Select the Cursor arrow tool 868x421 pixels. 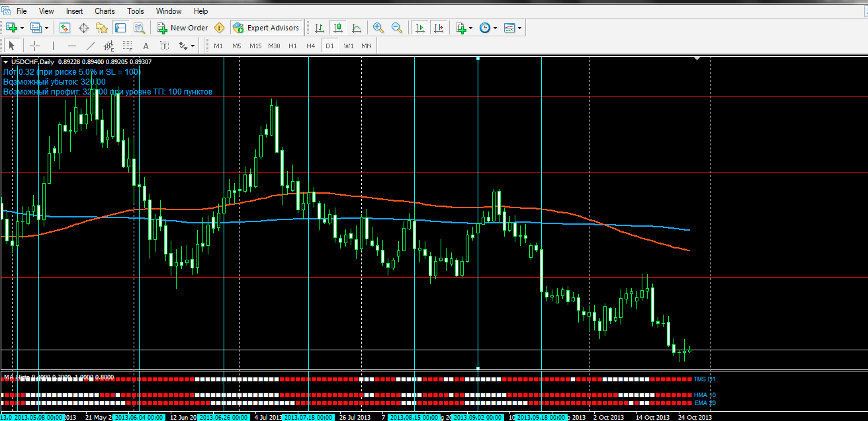(12, 46)
